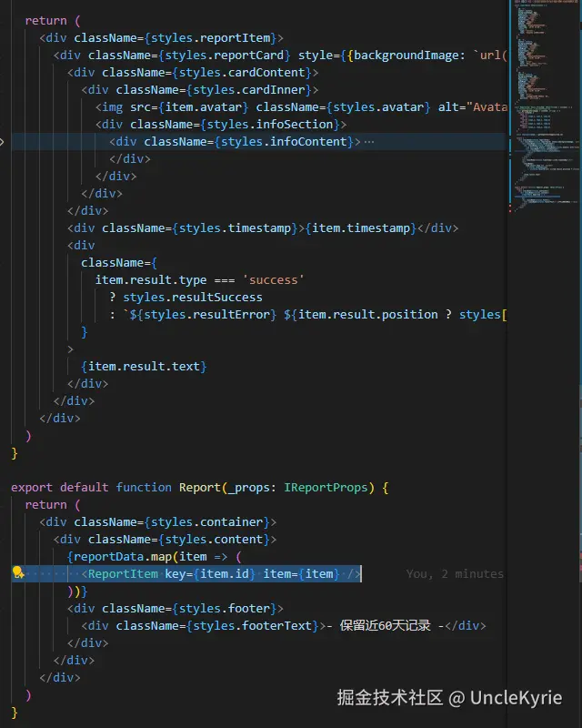Click the reportData.map call
The height and width of the screenshot is (728, 582).
123,557
